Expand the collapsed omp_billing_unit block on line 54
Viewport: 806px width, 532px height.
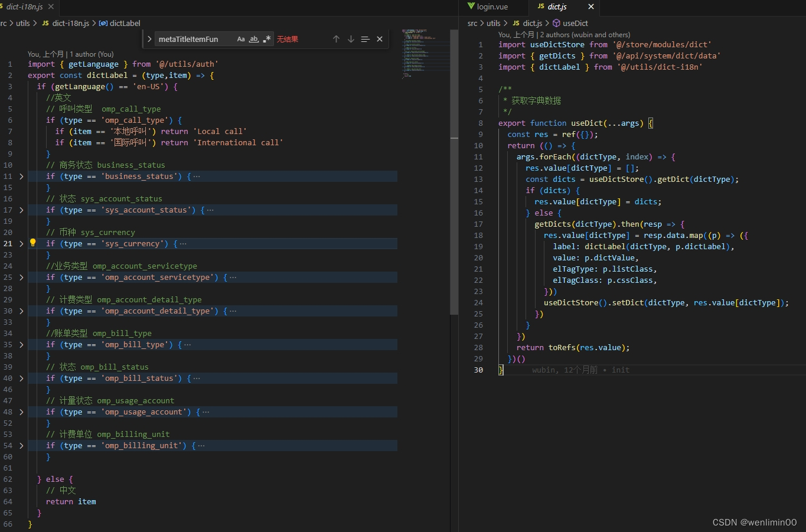22,446
